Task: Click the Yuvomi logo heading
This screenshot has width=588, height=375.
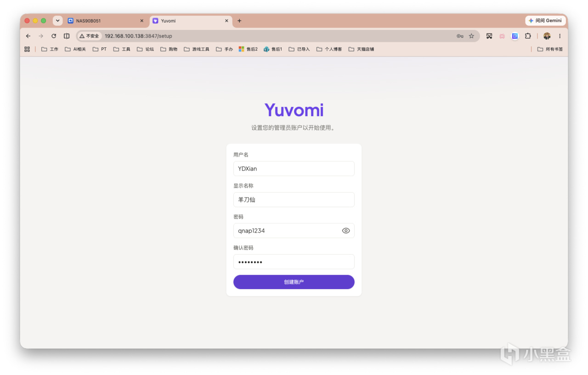Action: tap(294, 110)
